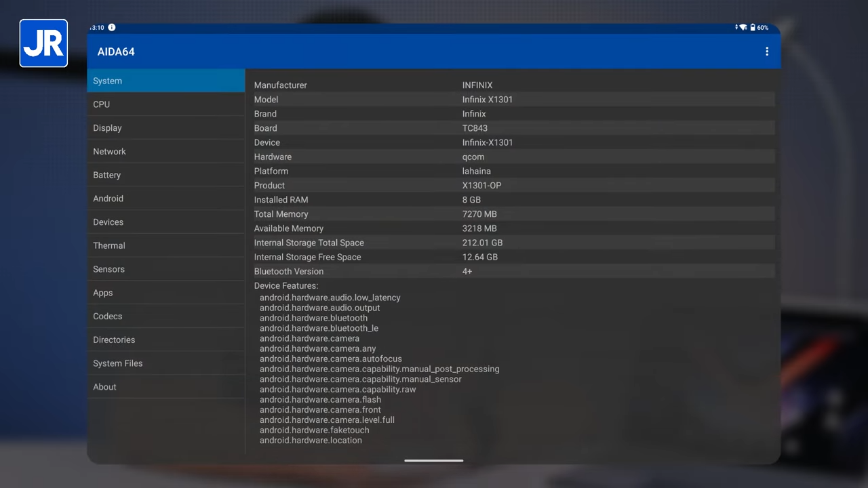Open the three-dot overflow menu
This screenshot has width=868, height=488.
tap(767, 52)
